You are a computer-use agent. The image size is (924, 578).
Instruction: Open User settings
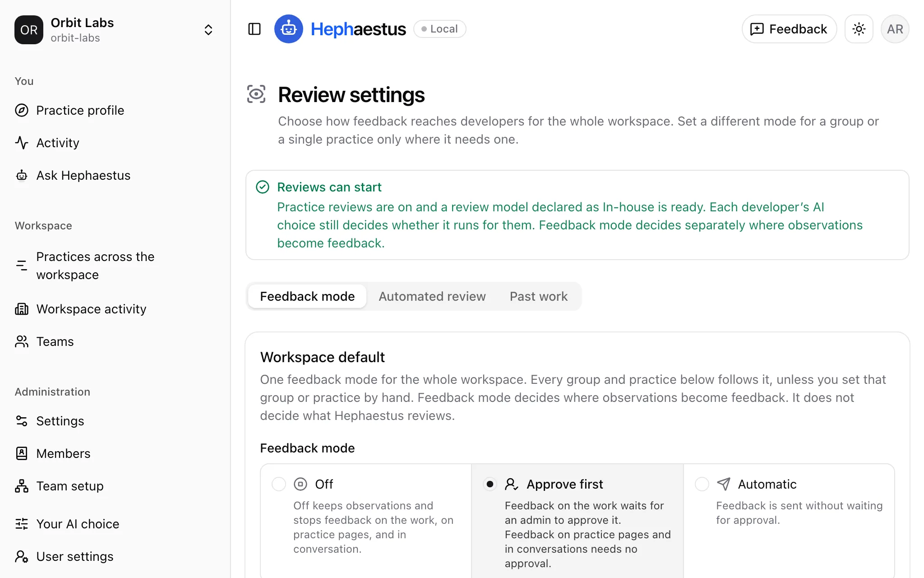115,556
